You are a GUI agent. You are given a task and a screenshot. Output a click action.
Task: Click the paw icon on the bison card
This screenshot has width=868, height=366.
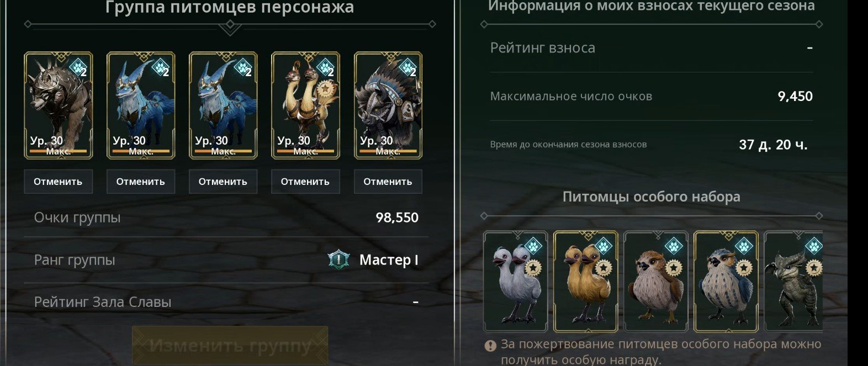[x=409, y=67]
